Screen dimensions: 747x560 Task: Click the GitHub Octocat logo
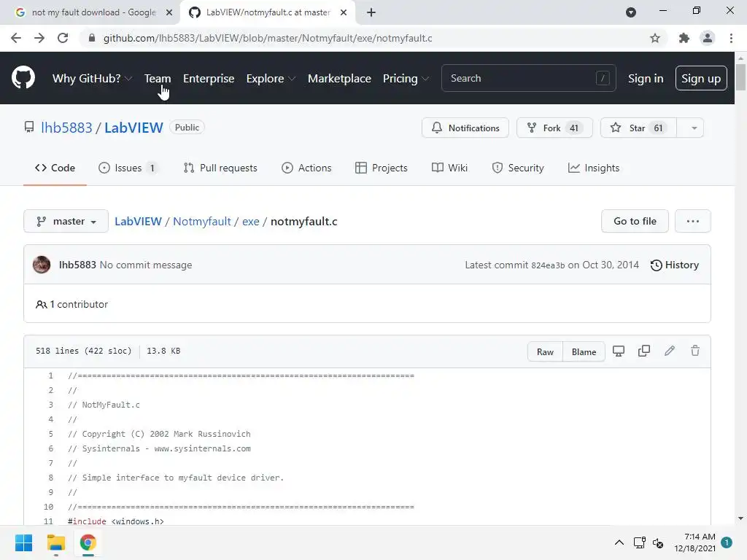[23, 78]
